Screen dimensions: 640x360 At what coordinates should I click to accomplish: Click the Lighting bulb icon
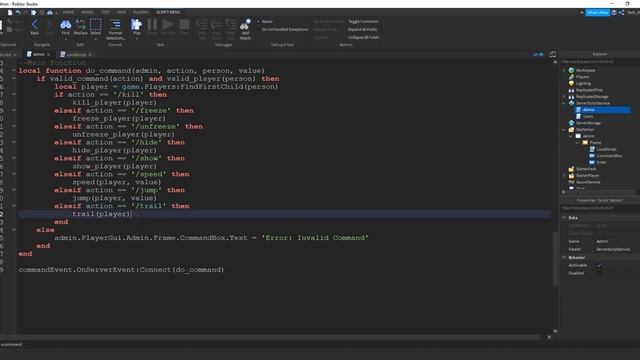(571, 83)
